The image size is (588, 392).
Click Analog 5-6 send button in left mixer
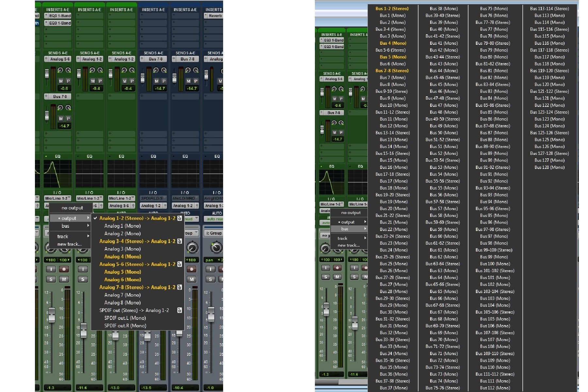60,59
